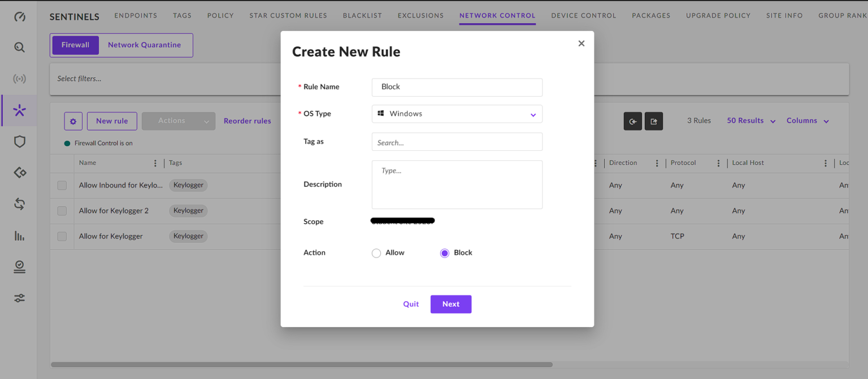Viewport: 868px width, 379px height.
Task: Select the Block radio button for Action
Action: (x=445, y=253)
